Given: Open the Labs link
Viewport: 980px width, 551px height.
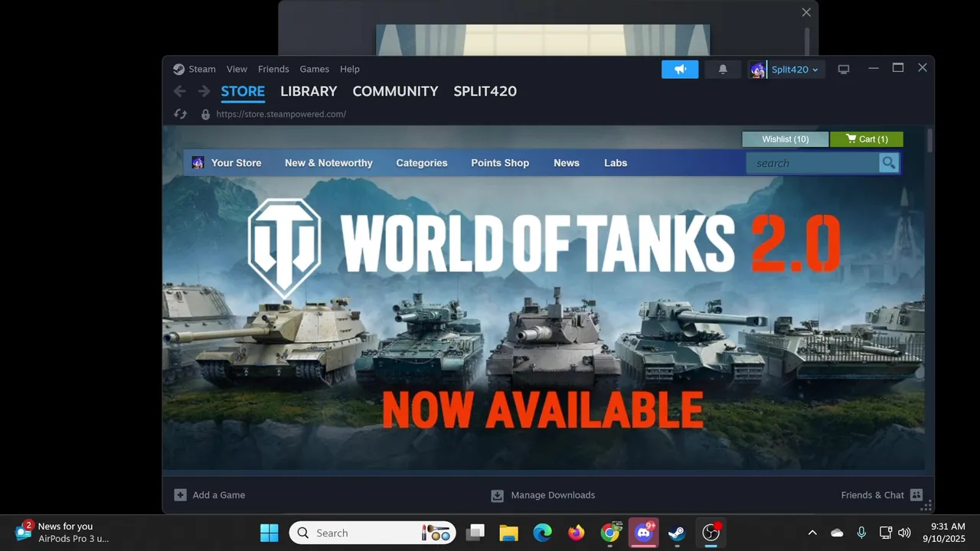Looking at the screenshot, I should tap(616, 163).
